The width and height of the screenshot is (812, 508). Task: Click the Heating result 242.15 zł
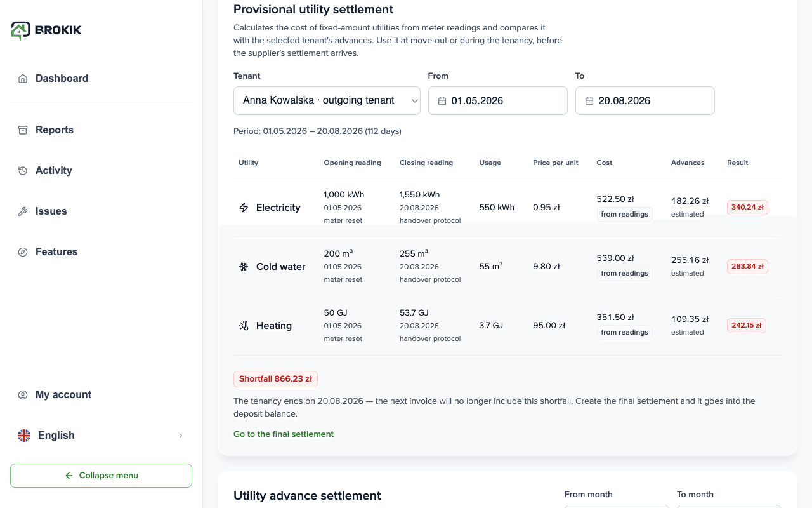coord(747,326)
